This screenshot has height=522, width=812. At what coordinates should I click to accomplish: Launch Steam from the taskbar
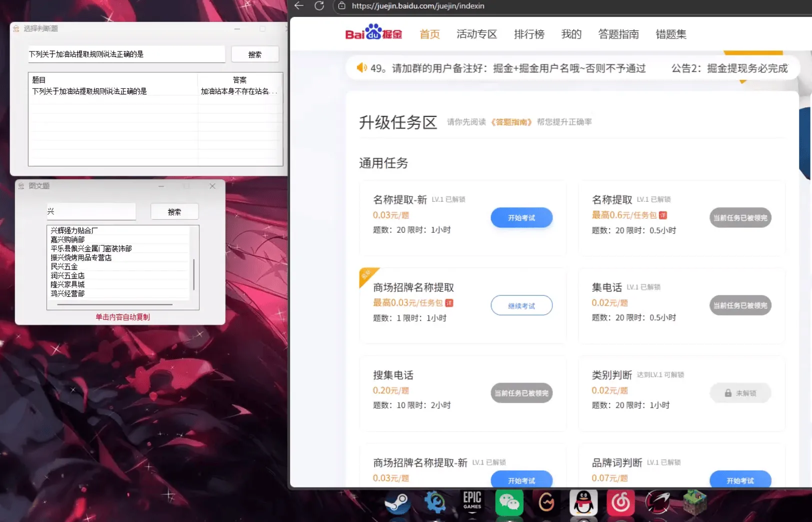click(397, 503)
